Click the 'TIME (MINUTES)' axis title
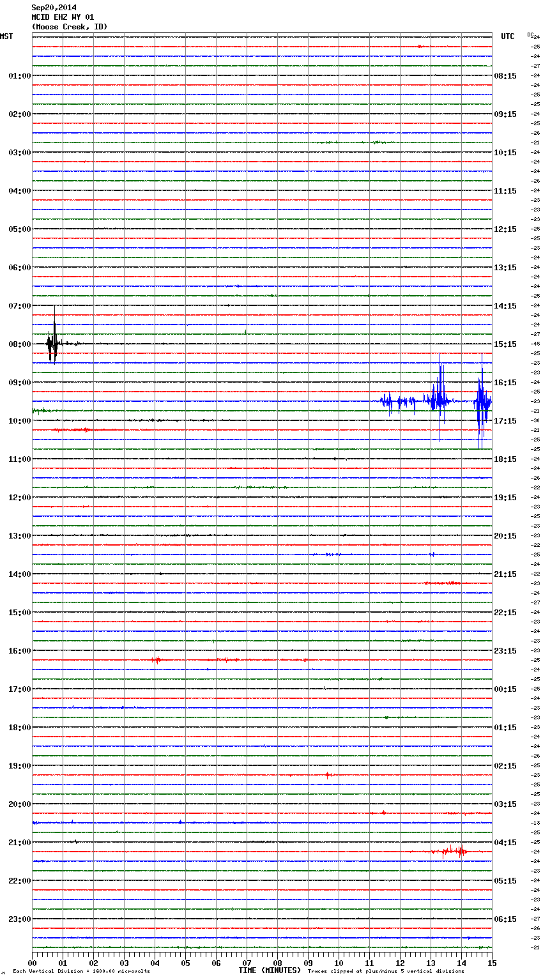 [270, 970]
